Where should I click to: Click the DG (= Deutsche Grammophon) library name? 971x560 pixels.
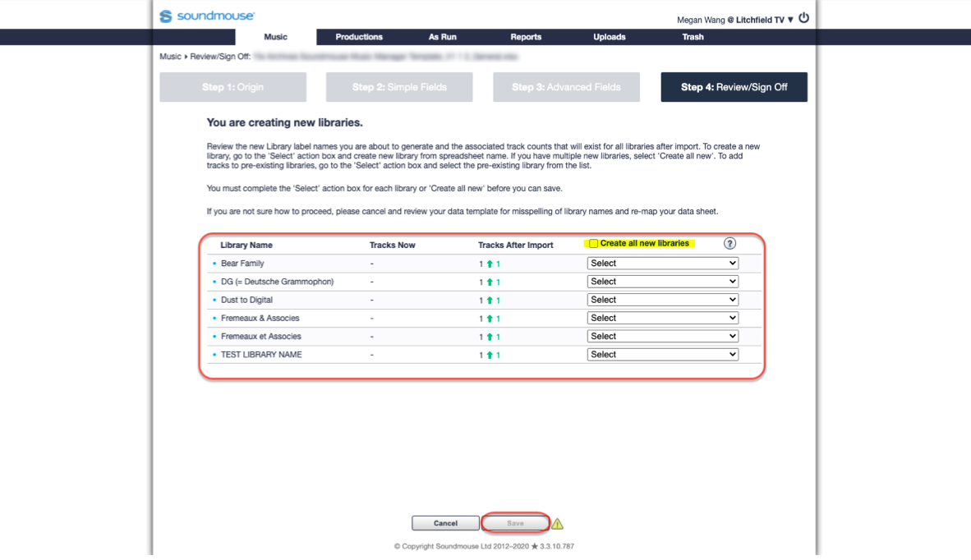277,282
